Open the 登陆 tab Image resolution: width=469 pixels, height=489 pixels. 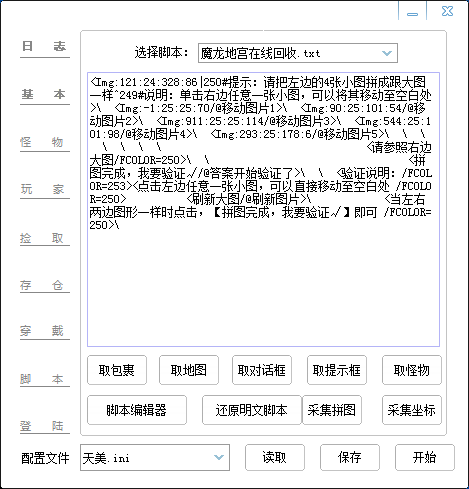45,426
